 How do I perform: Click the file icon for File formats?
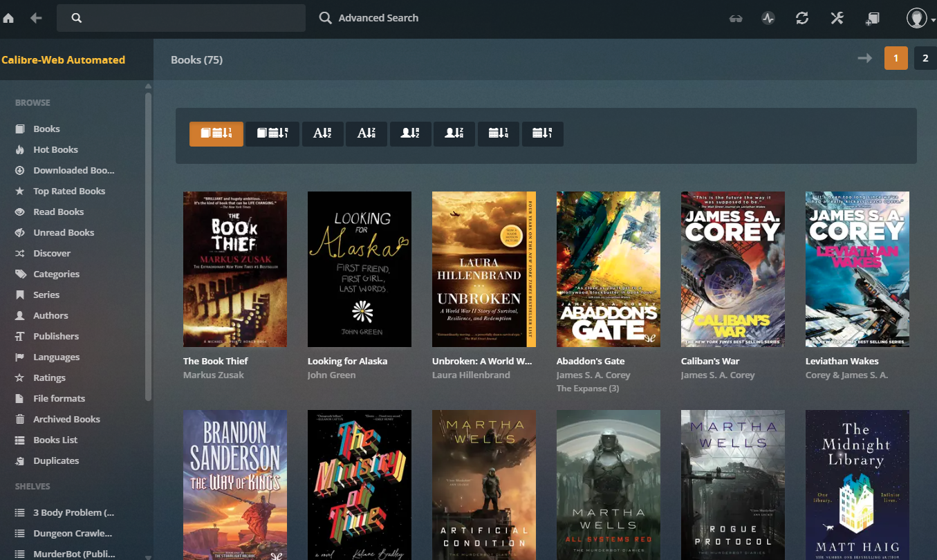pos(20,398)
